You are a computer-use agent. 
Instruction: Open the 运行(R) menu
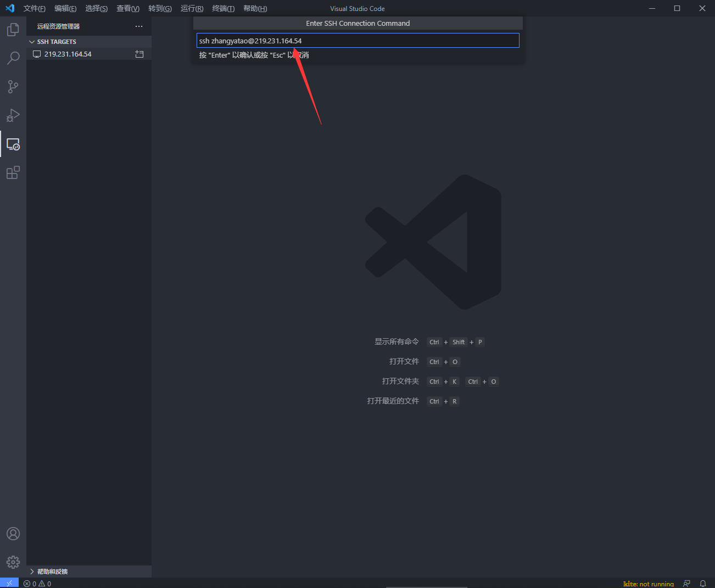pyautogui.click(x=192, y=8)
